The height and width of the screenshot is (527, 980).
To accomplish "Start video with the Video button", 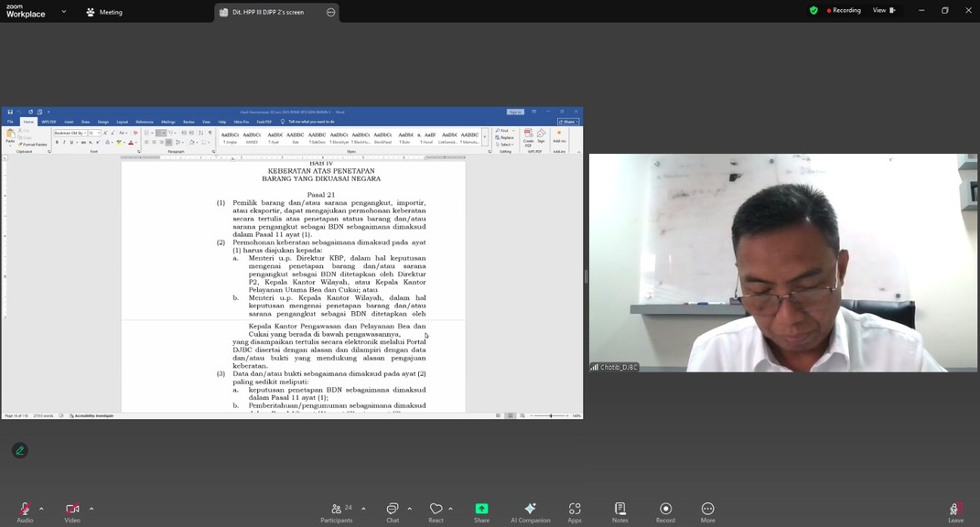I will (x=72, y=512).
